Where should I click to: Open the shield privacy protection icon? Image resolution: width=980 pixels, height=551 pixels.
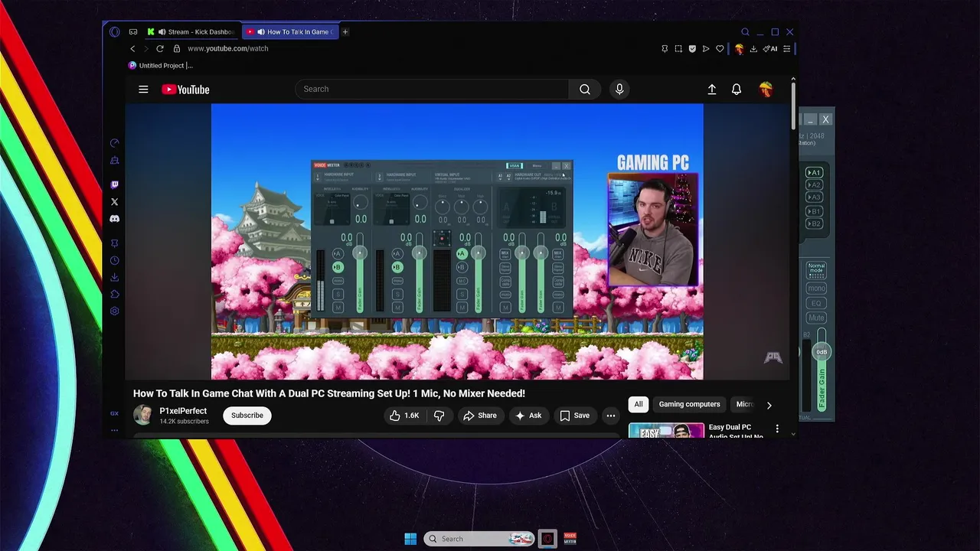[x=692, y=49]
